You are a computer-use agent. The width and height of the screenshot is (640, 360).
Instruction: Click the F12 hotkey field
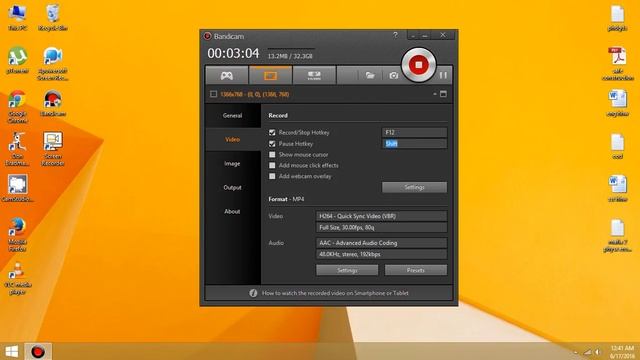414,132
